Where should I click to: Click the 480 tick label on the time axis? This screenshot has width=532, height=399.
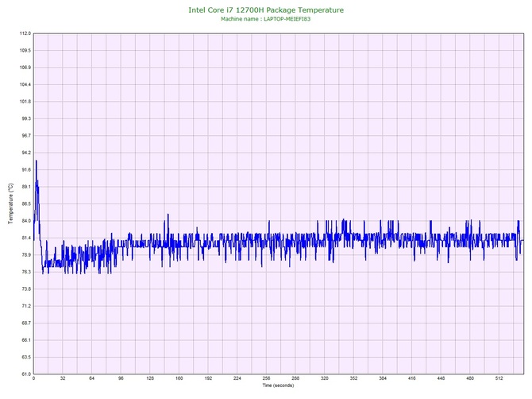point(470,378)
